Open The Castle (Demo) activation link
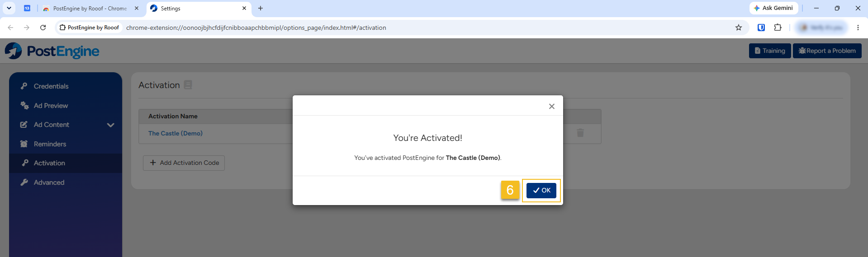 click(x=175, y=134)
